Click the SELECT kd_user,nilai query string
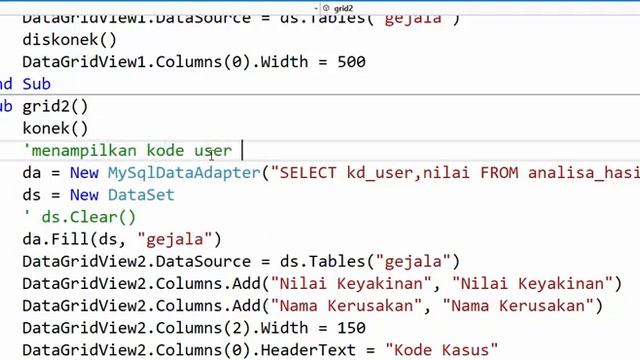640x360 pixels. tap(455, 173)
